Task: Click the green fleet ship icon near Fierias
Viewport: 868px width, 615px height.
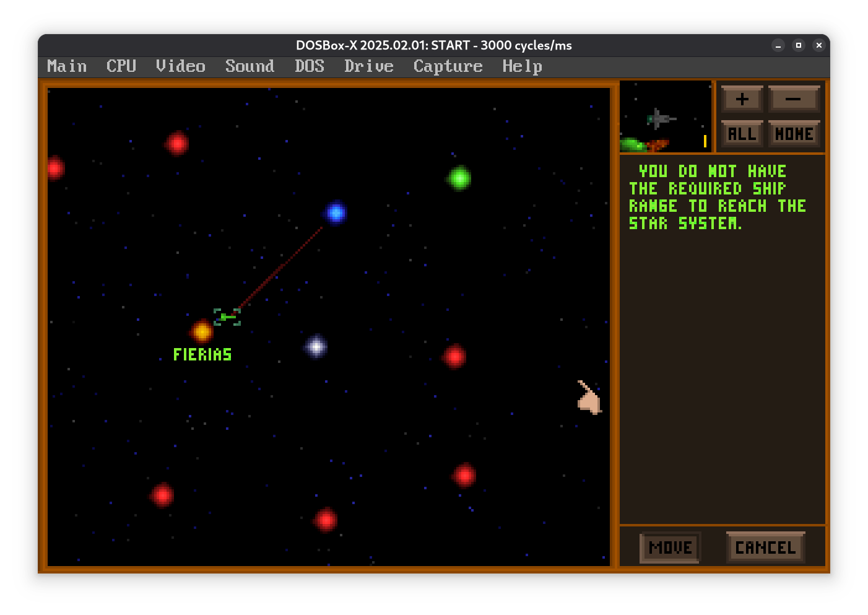Action: pos(227,317)
